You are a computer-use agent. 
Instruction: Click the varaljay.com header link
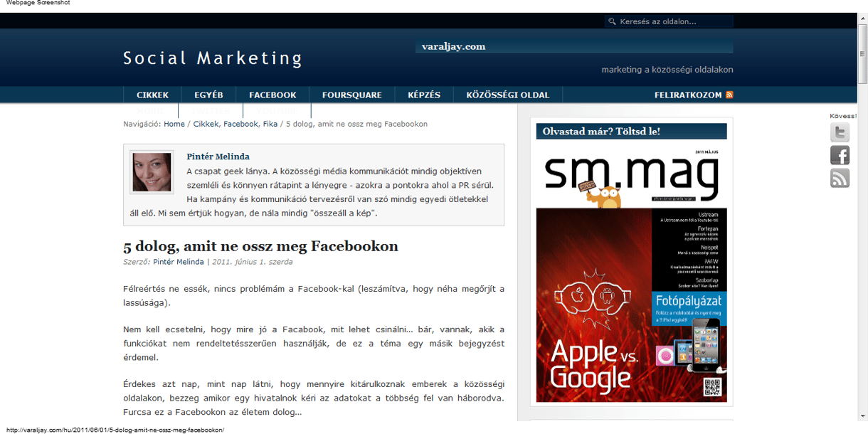pyautogui.click(x=453, y=46)
